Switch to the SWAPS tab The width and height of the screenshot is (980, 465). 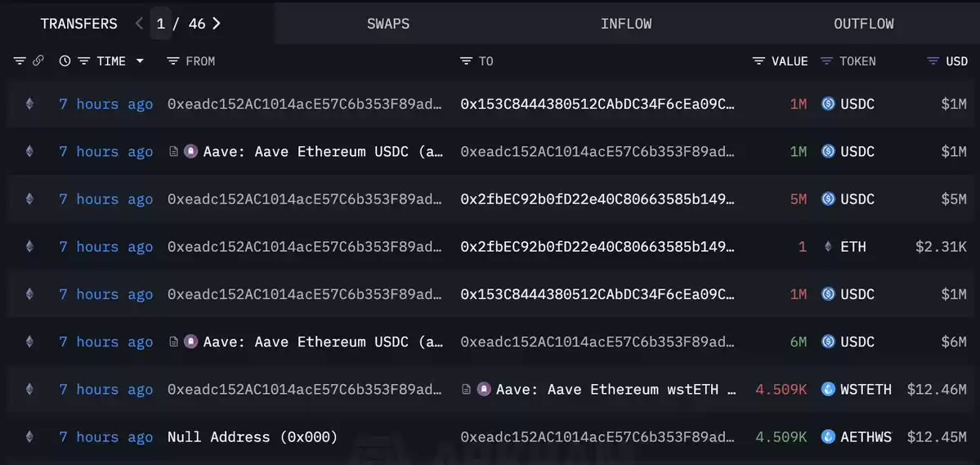click(388, 24)
